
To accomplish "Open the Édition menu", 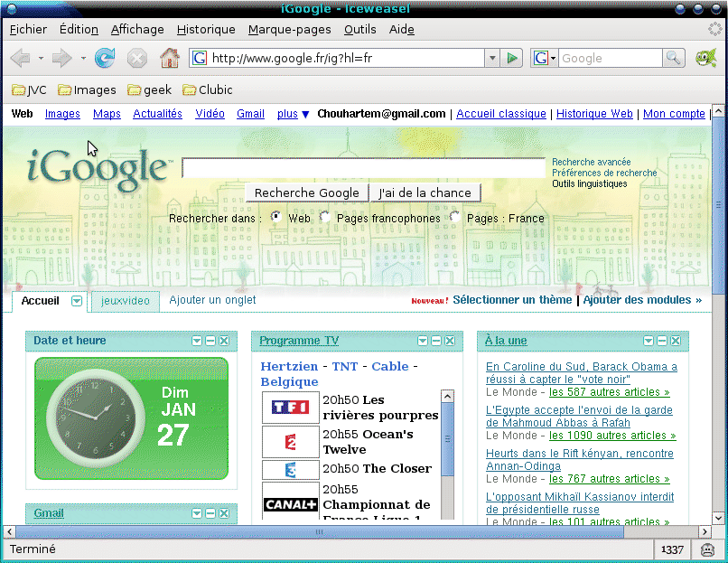I will pyautogui.click(x=79, y=29).
